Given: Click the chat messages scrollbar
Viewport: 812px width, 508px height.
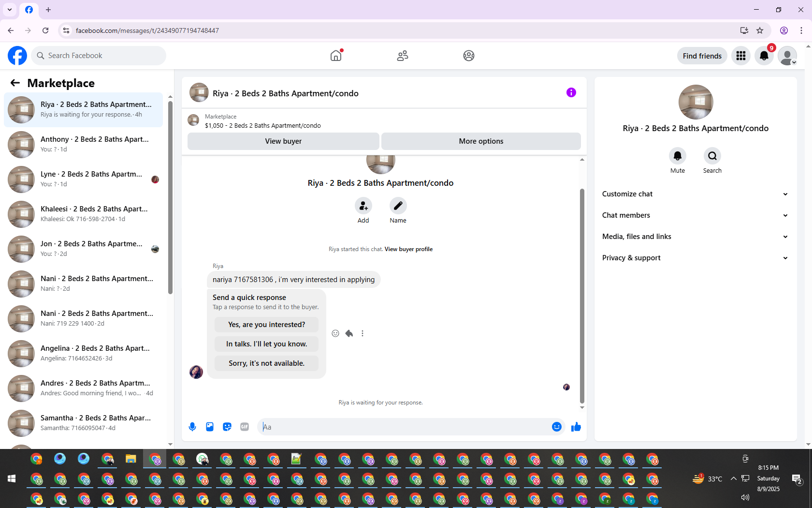Looking at the screenshot, I should click(582, 295).
